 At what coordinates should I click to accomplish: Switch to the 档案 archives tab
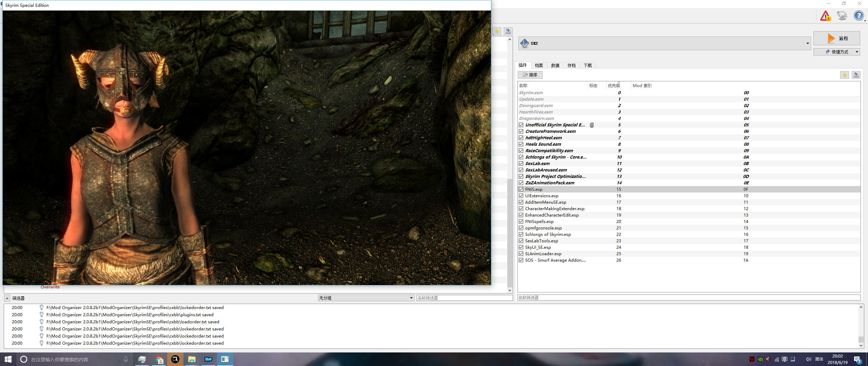tap(539, 65)
